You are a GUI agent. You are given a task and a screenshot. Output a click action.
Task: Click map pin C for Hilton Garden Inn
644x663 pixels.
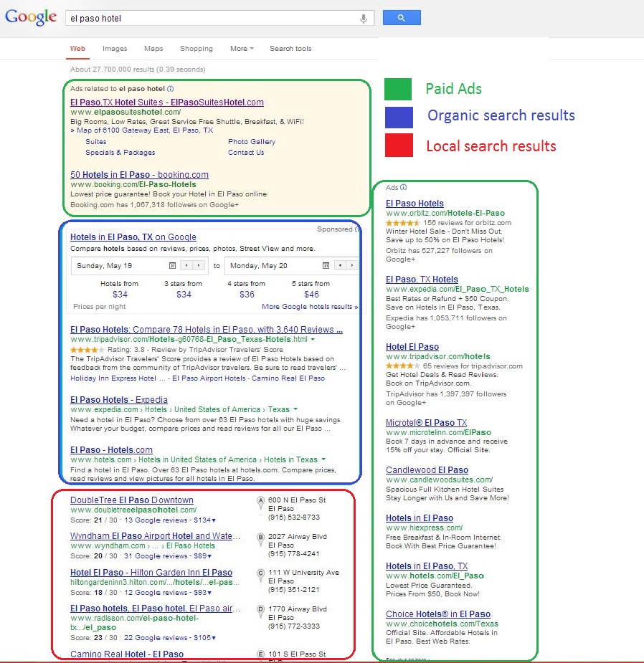[x=260, y=576]
